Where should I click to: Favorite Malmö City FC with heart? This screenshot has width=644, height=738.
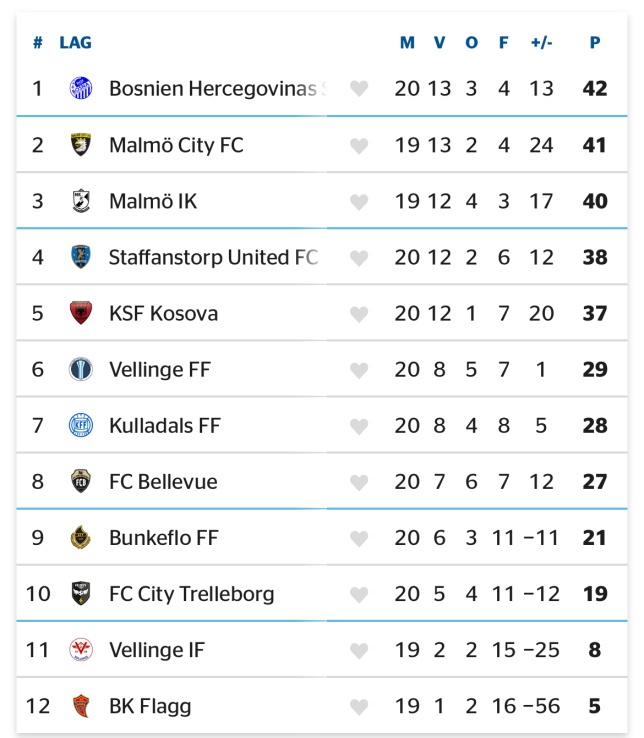(x=359, y=145)
